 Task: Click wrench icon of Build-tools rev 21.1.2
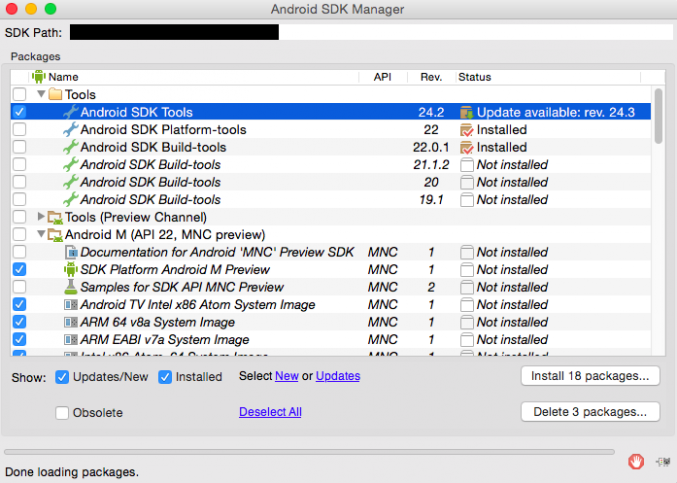(x=70, y=164)
